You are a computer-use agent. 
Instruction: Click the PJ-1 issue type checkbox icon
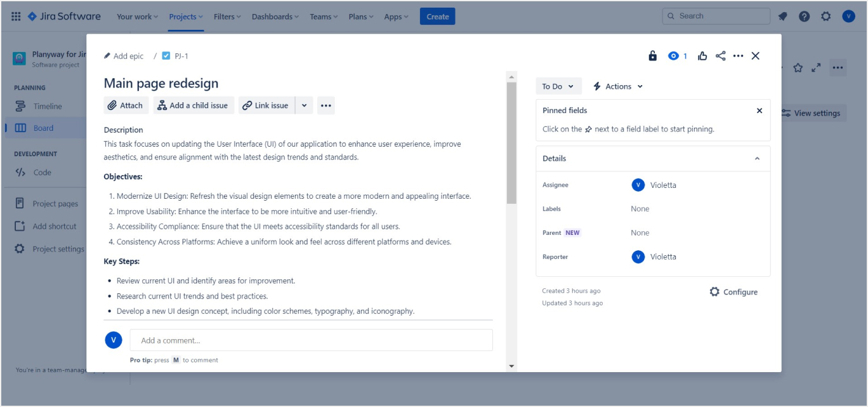[x=166, y=56]
